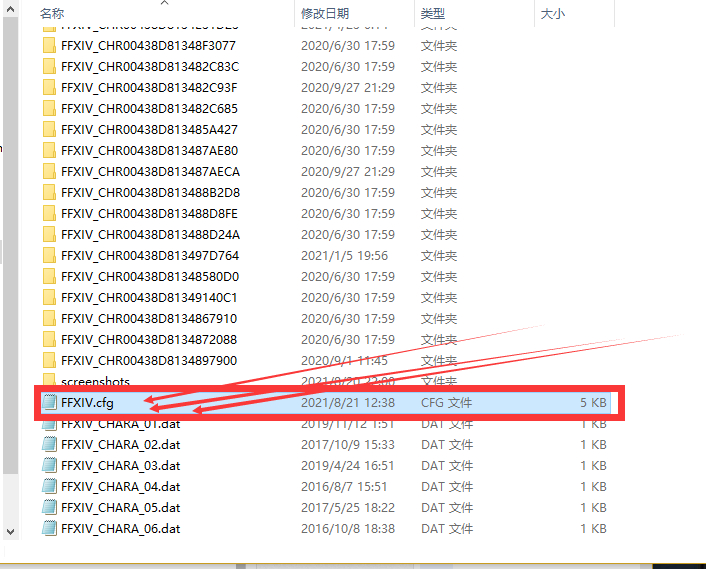Select folder icon of FFXIV_CHR00438D81348F3077
This screenshot has height=569, width=706.
point(49,45)
